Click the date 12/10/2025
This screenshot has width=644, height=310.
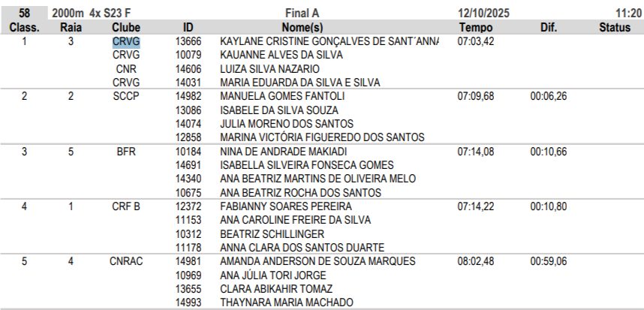click(486, 14)
